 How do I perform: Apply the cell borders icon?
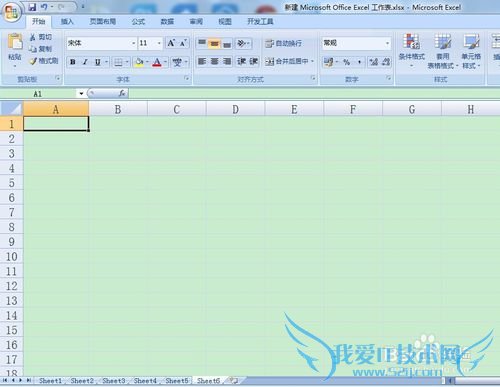coord(118,62)
